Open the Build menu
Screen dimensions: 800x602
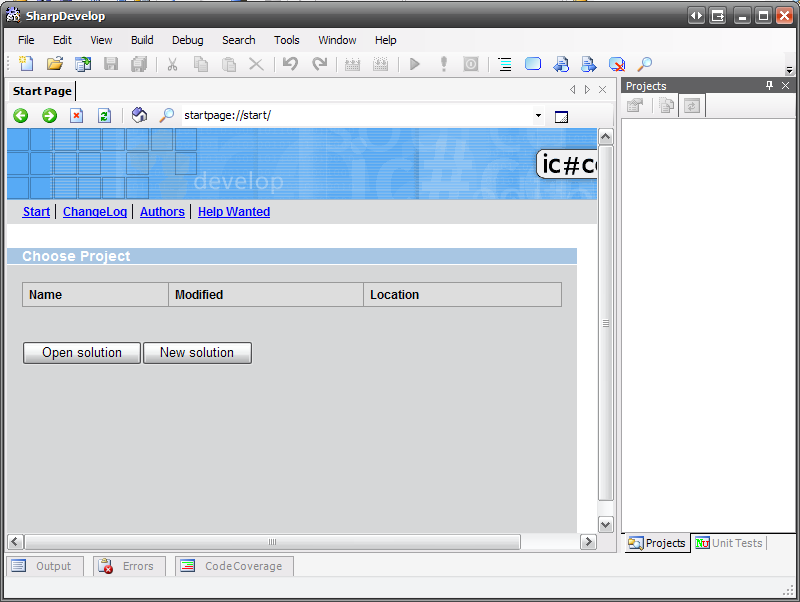click(x=142, y=40)
